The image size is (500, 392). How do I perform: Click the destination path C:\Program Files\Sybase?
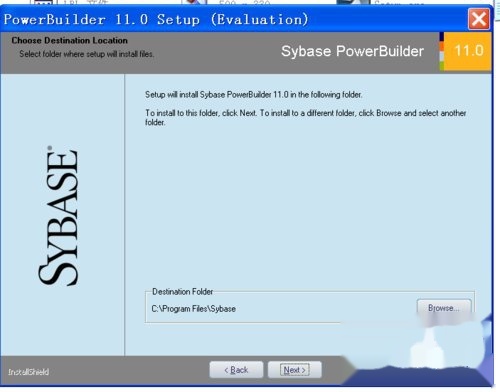pyautogui.click(x=194, y=309)
